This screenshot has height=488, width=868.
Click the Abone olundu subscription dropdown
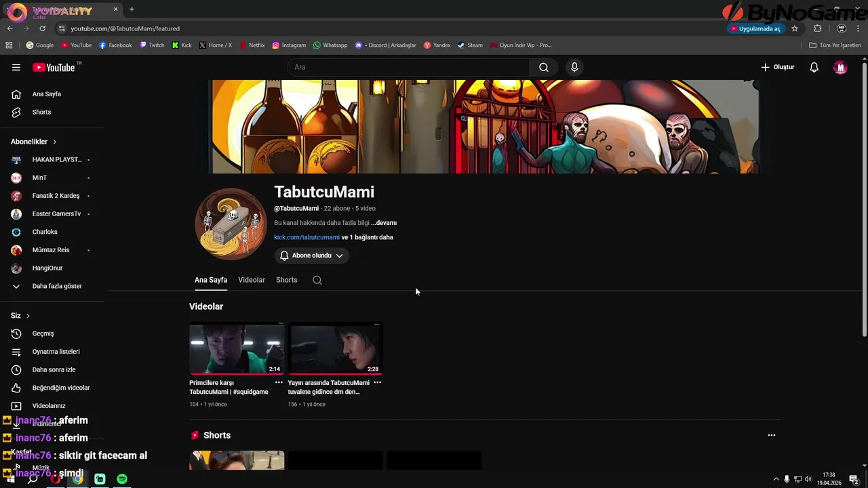(312, 256)
